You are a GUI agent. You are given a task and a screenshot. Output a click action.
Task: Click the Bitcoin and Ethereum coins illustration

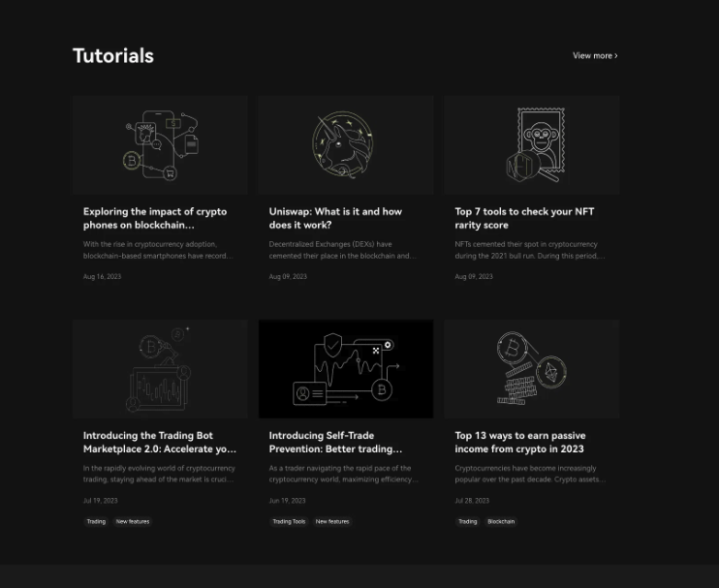pos(532,369)
